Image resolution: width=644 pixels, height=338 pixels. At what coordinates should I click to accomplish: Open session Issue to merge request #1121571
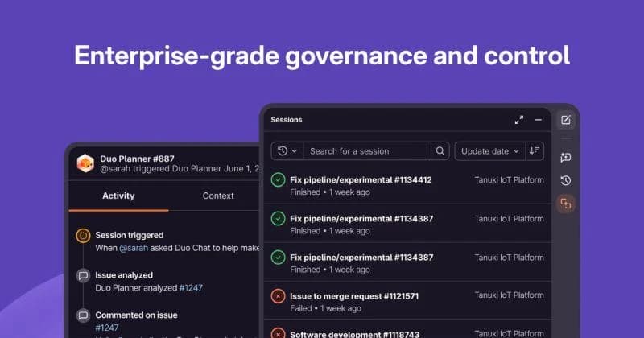pos(354,296)
